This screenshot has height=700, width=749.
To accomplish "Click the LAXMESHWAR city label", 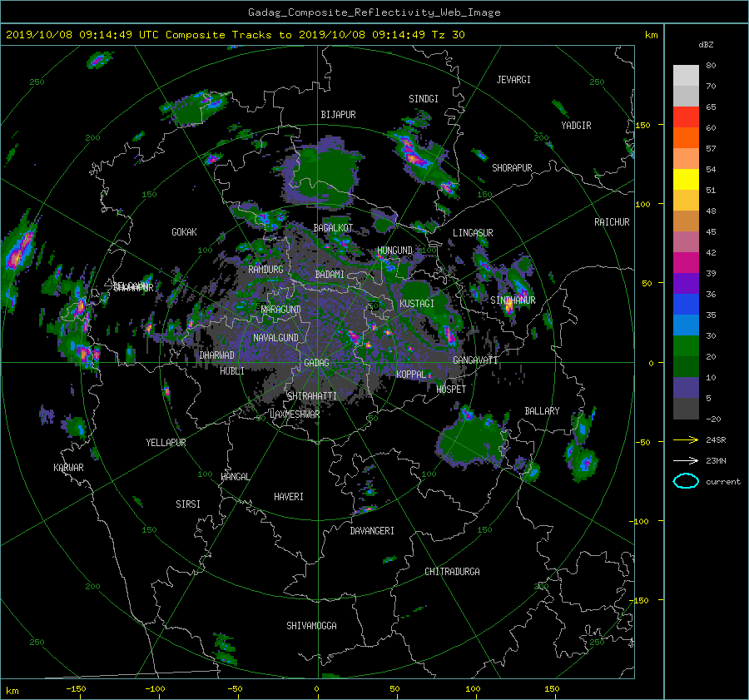I will [x=295, y=415].
